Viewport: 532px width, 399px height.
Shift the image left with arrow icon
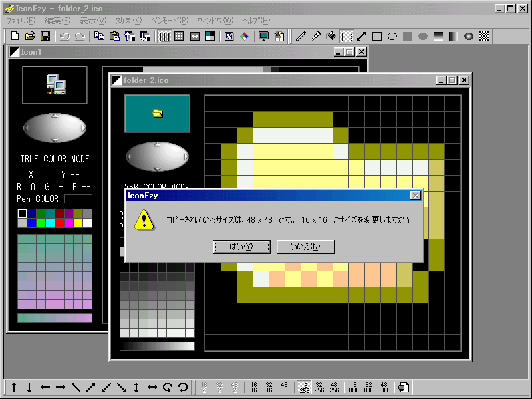coord(45,388)
